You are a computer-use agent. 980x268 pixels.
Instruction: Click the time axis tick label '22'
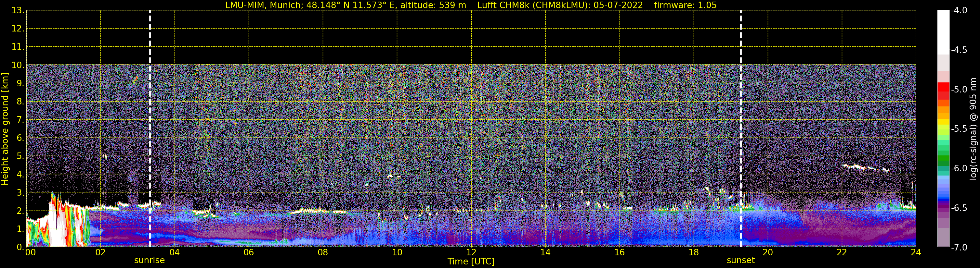pos(842,252)
